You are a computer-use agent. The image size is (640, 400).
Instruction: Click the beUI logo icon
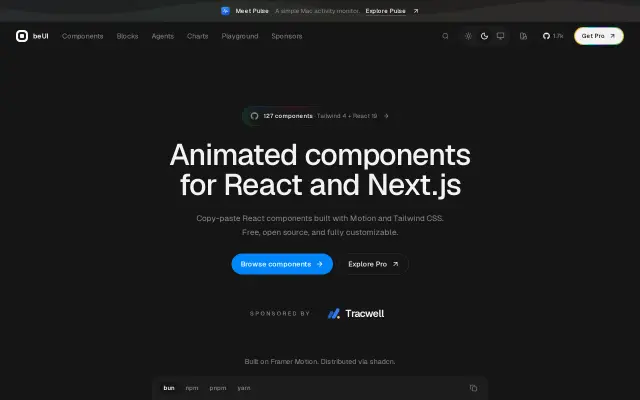[x=22, y=36]
